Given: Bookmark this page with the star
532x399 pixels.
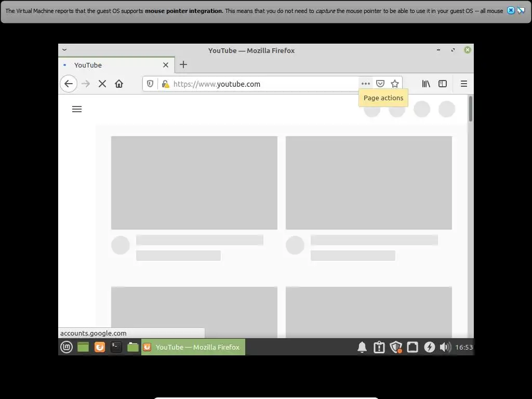Looking at the screenshot, I should [395, 84].
